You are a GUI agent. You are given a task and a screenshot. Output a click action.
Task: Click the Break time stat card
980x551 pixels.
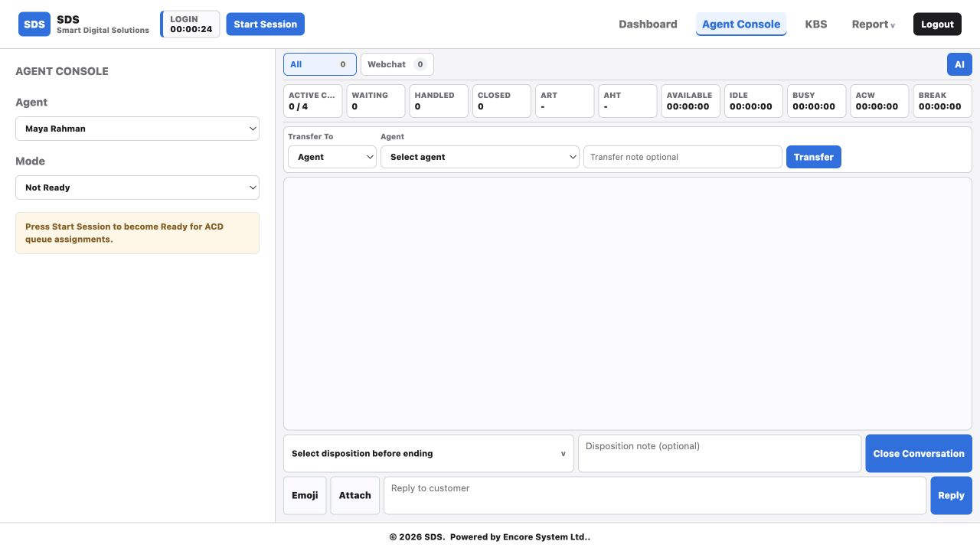pyautogui.click(x=942, y=101)
